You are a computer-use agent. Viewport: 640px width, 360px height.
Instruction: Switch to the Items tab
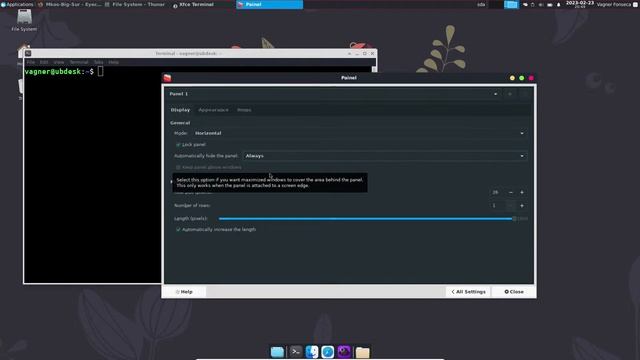[244, 110]
